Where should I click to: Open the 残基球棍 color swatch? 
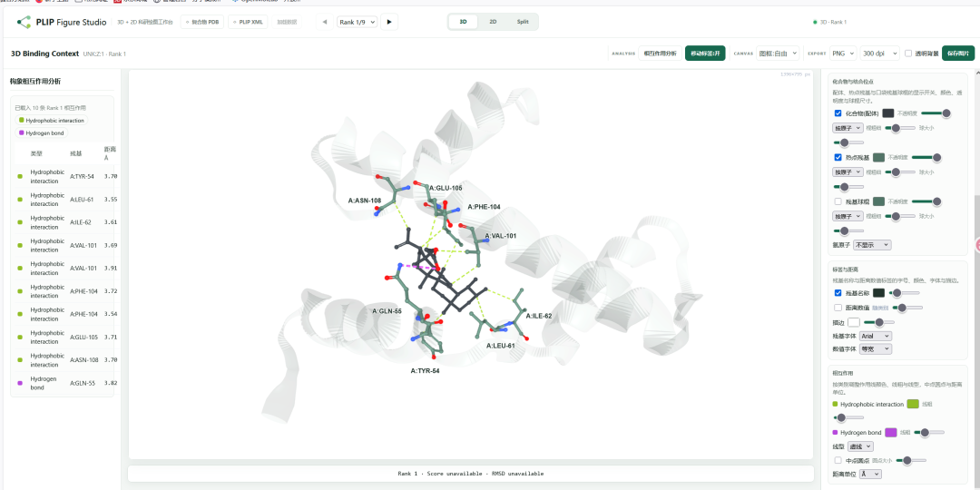point(878,201)
